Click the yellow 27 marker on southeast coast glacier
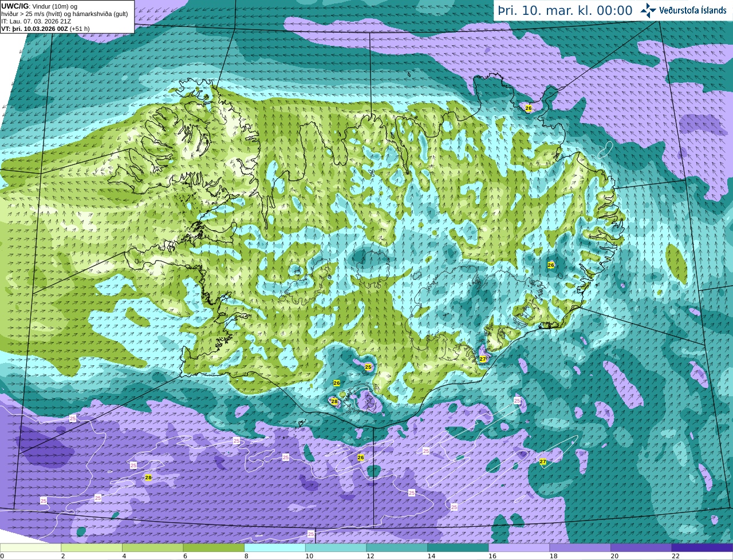 tap(483, 359)
